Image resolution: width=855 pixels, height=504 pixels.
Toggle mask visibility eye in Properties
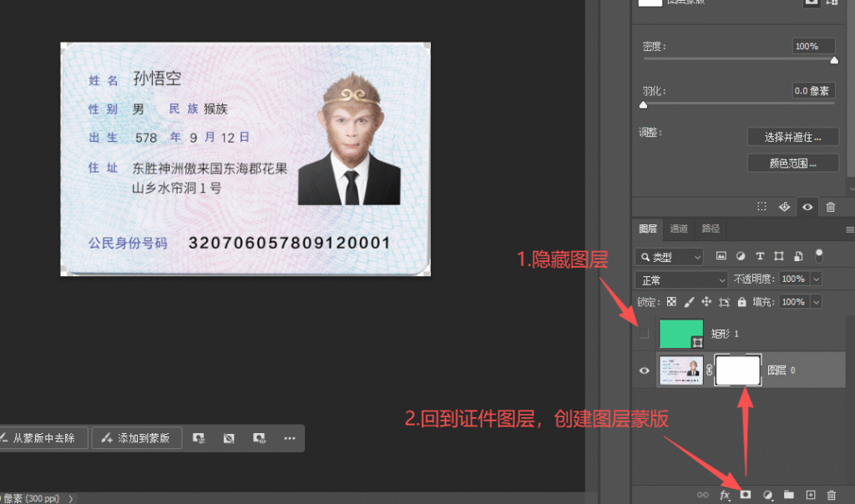point(807,206)
